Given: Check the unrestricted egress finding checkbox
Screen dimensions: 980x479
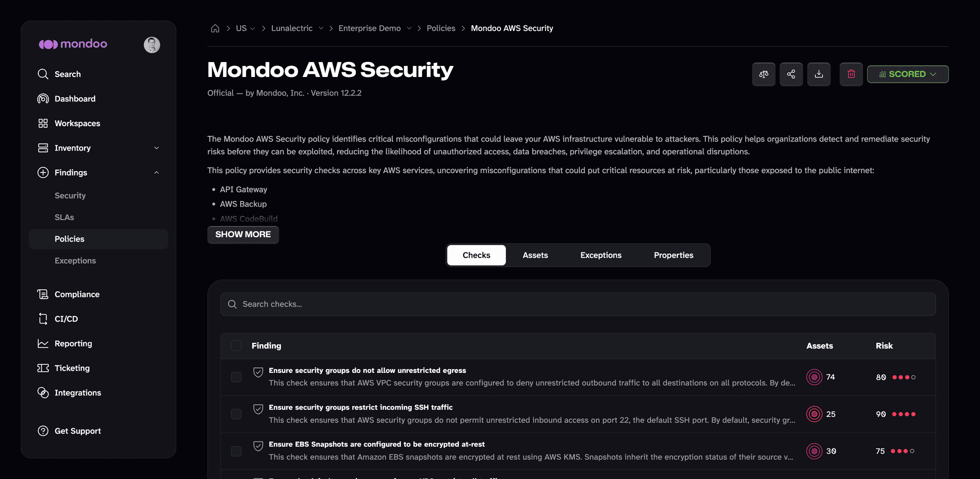Looking at the screenshot, I should [236, 377].
